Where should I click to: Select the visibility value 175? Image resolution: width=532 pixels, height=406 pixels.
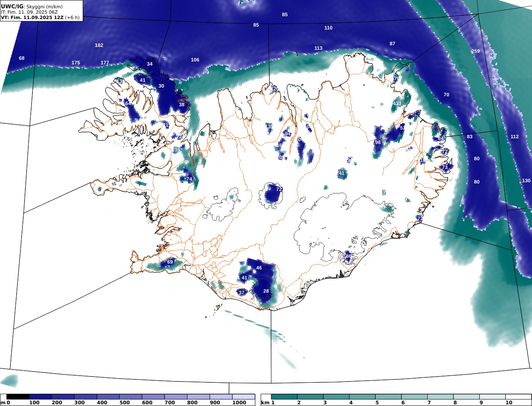[76, 63]
